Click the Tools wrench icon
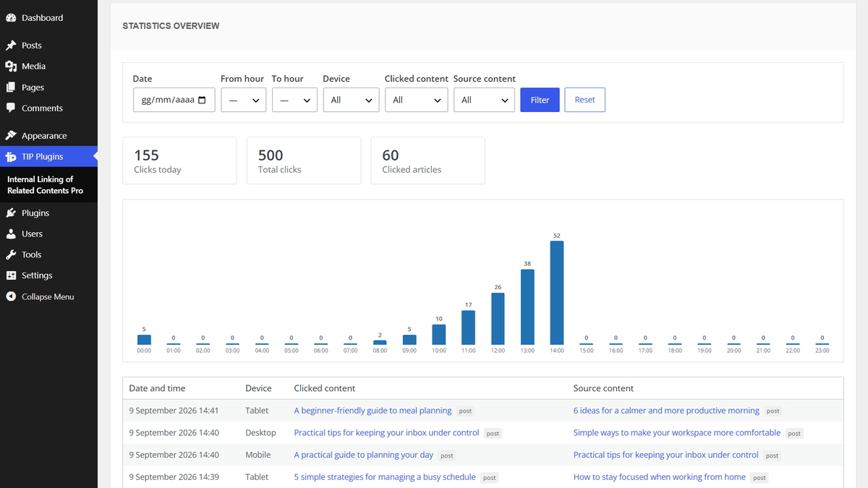This screenshot has height=488, width=868. click(x=11, y=254)
